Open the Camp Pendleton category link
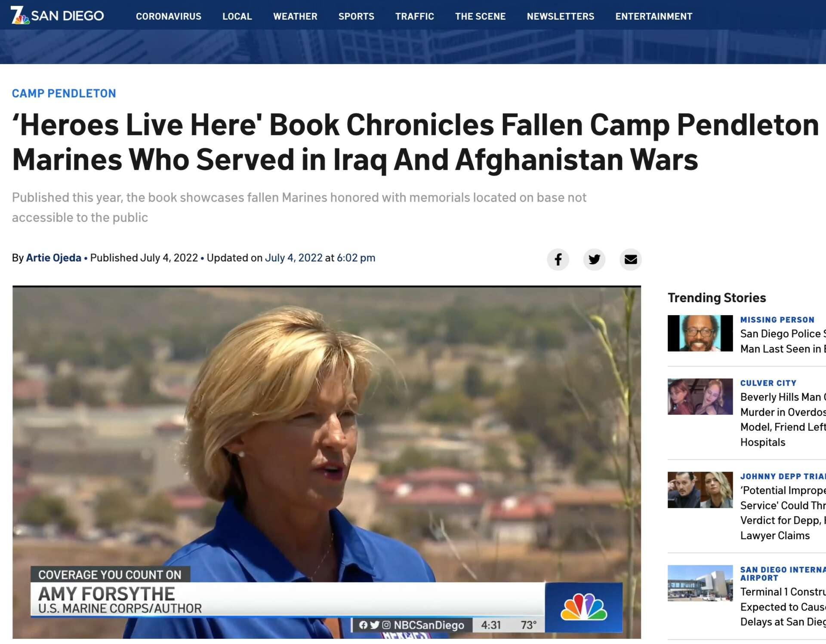 [x=64, y=93]
